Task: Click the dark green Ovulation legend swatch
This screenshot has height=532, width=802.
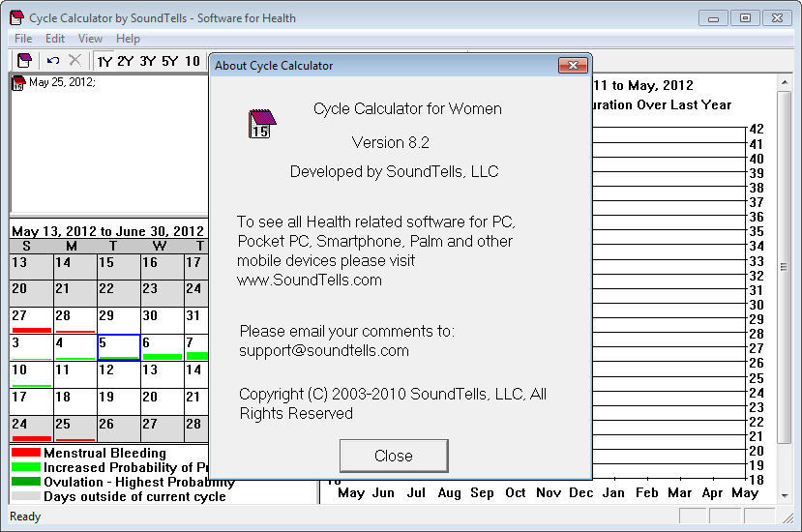Action: point(26,482)
